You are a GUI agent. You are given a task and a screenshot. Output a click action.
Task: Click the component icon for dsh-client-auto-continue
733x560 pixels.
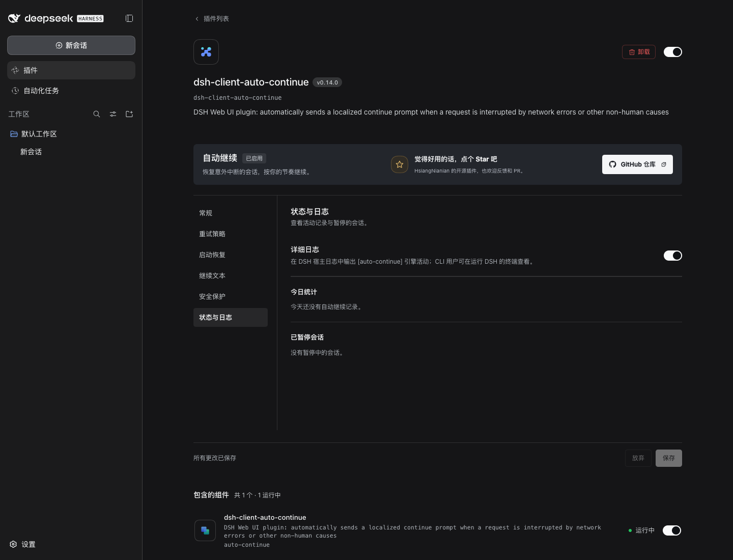[205, 530]
